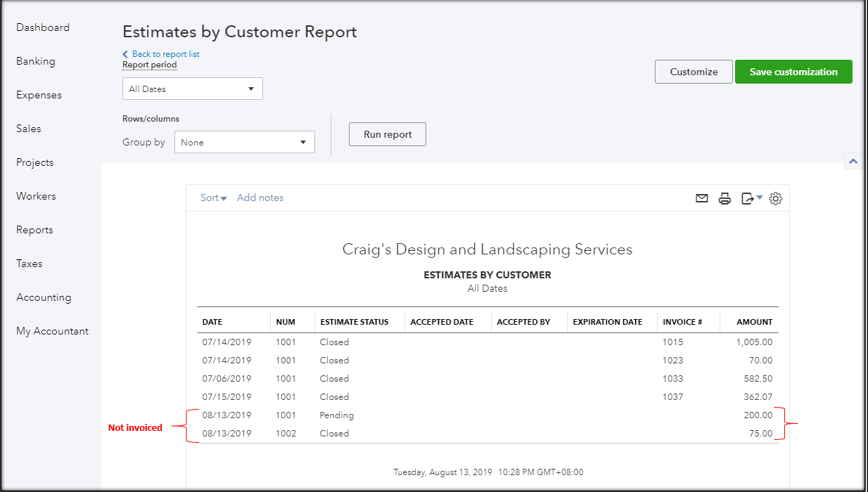
Task: Open the Group by None dropdown
Action: 244,142
